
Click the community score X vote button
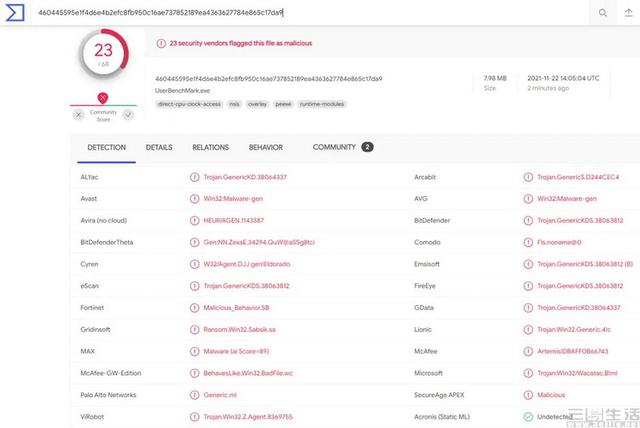(x=79, y=115)
